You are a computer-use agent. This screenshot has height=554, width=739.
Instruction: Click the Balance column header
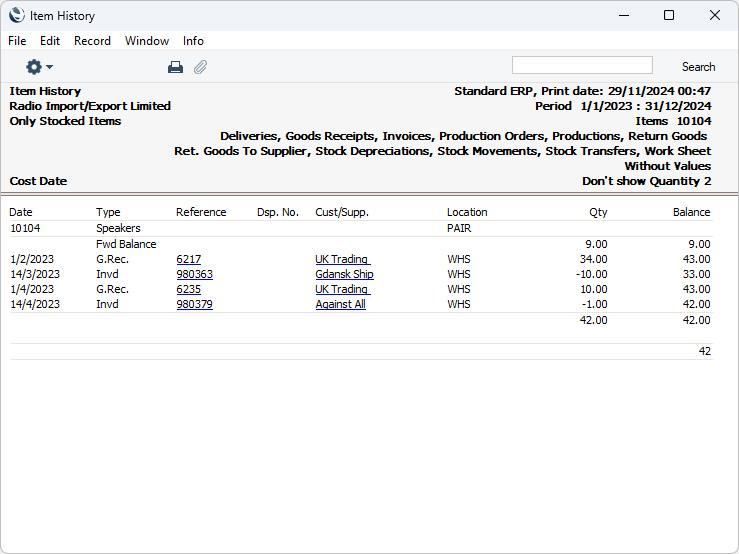691,212
